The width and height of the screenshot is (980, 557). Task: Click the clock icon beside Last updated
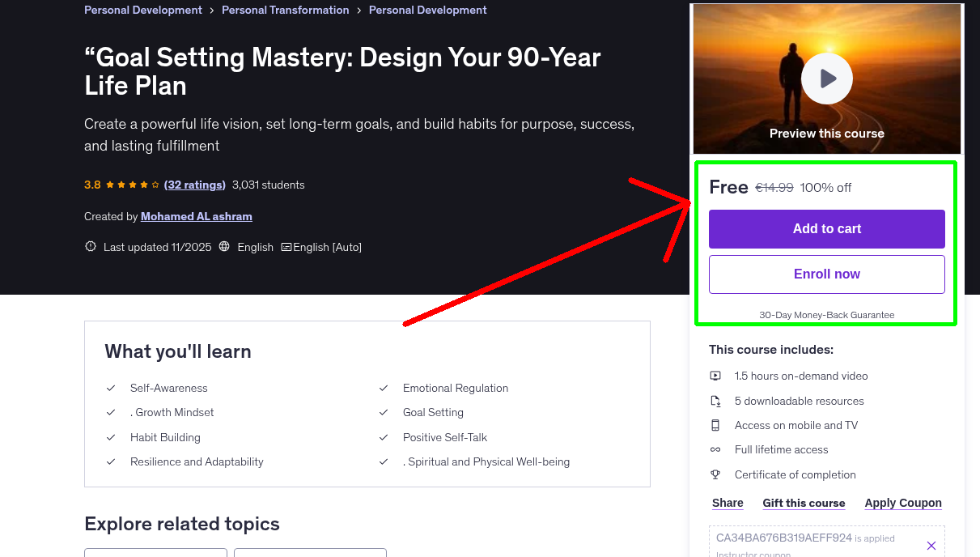point(90,246)
